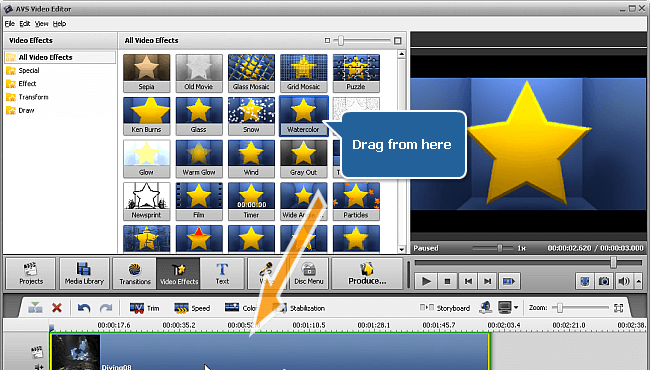Screen dimensions: 650x370
Task: Open the Projects section
Action: point(31,273)
